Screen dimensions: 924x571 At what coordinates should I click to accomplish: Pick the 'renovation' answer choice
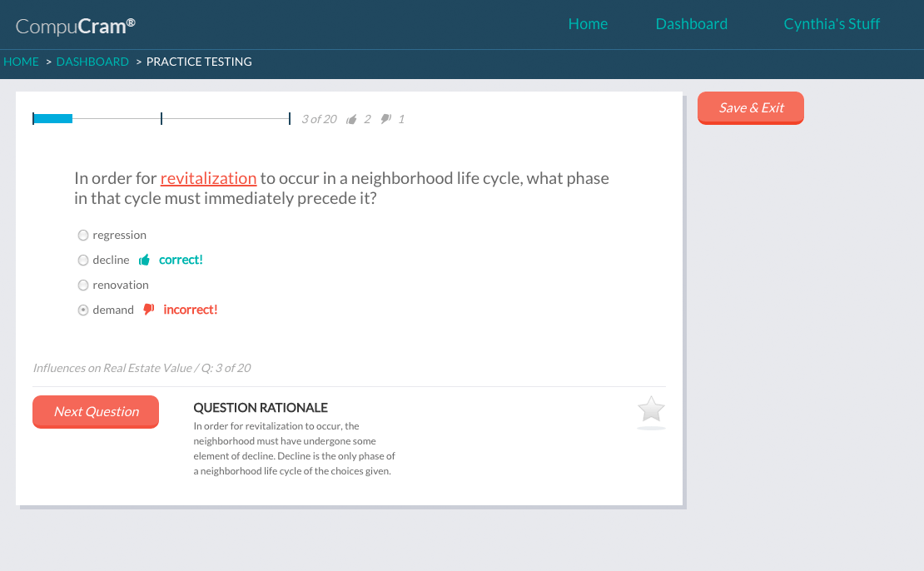(83, 285)
